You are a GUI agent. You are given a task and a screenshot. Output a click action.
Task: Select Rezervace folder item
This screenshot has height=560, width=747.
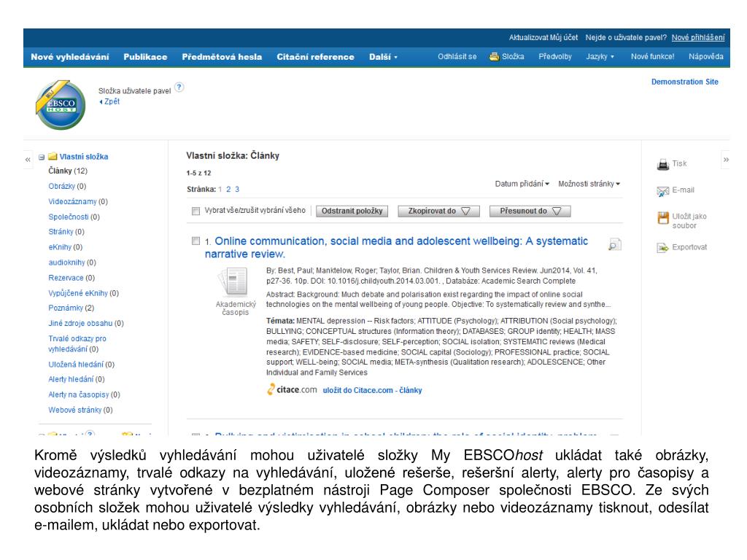point(71,278)
